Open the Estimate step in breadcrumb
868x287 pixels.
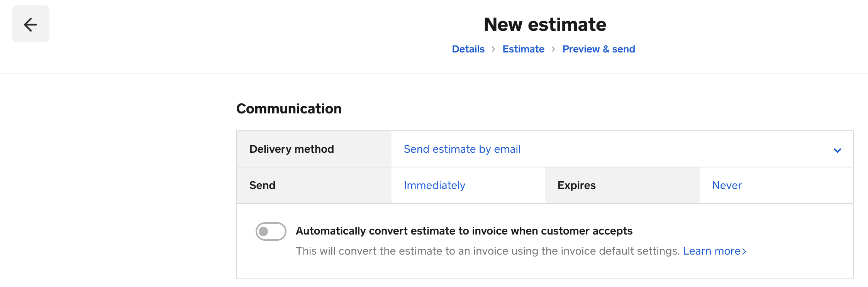pos(523,49)
